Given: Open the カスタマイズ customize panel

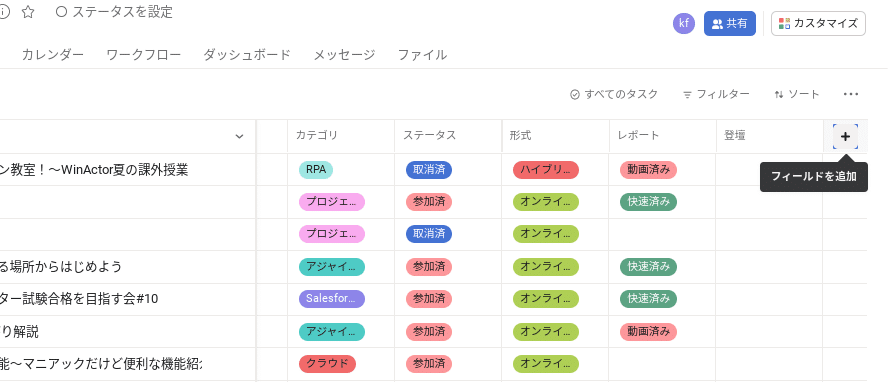Looking at the screenshot, I should (818, 23).
